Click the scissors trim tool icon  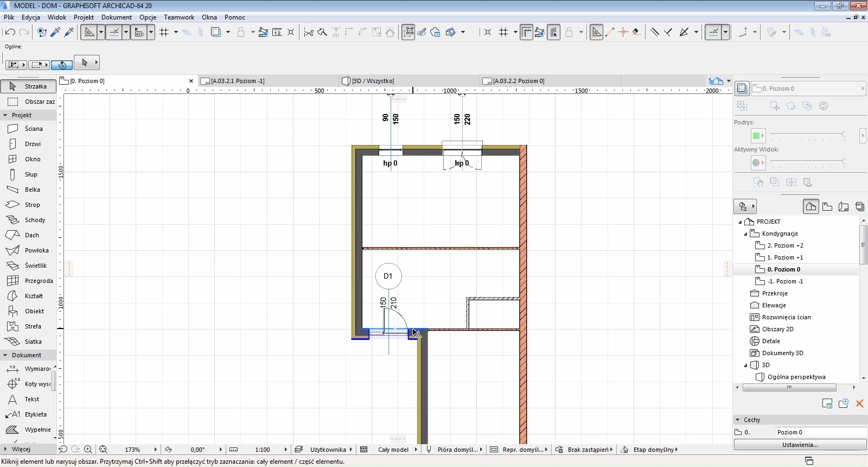309,32
